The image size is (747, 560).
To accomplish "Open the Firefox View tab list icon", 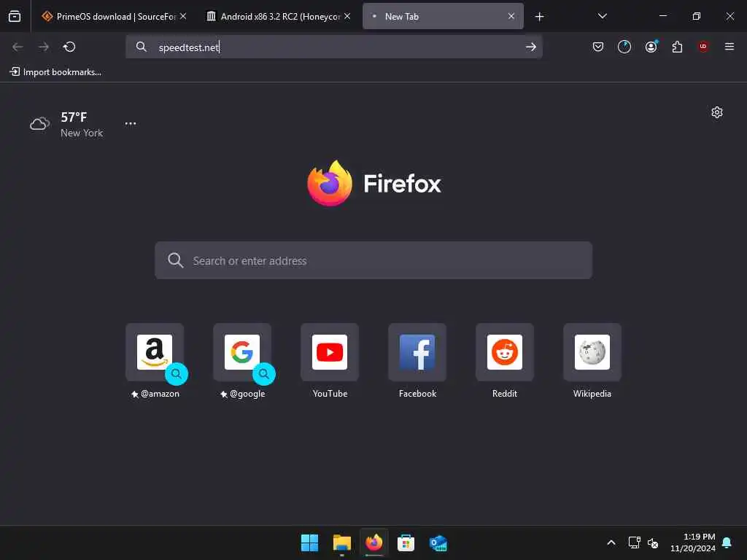I will [15, 16].
